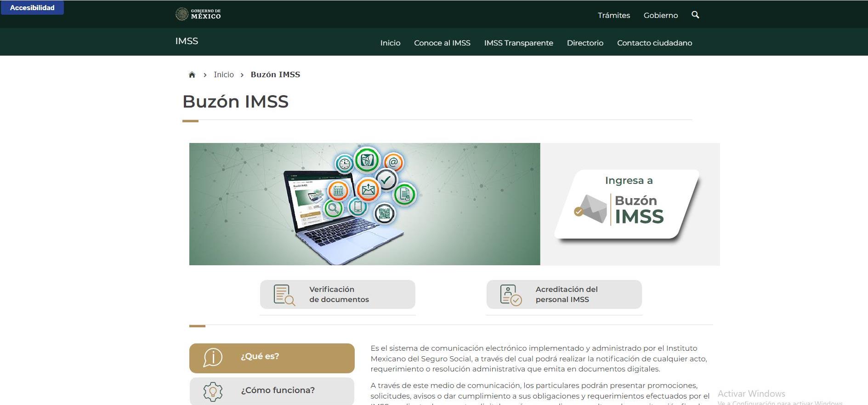Click the home icon in breadcrumb
Viewport: 868px width, 405px height.
coord(192,75)
